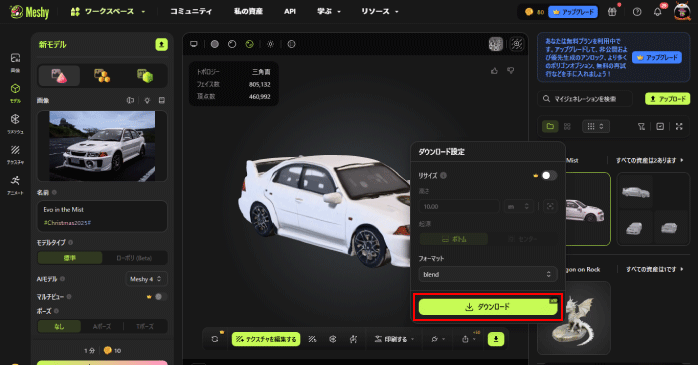Select ボトム origin option
698x365 pixels.
454,239
